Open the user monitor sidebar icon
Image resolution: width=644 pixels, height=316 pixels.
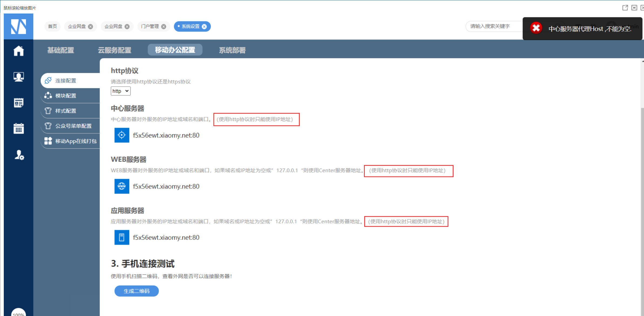(x=19, y=77)
